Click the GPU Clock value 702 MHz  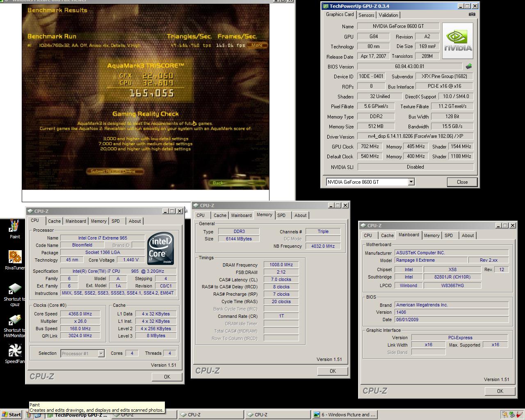(x=370, y=147)
